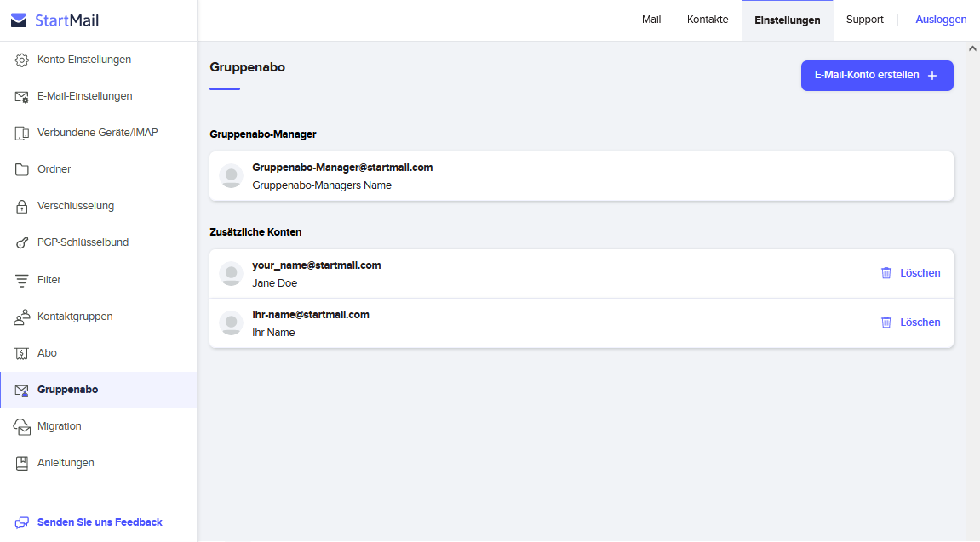Open Migration label in sidebar
This screenshot has width=980, height=542.
click(60, 426)
